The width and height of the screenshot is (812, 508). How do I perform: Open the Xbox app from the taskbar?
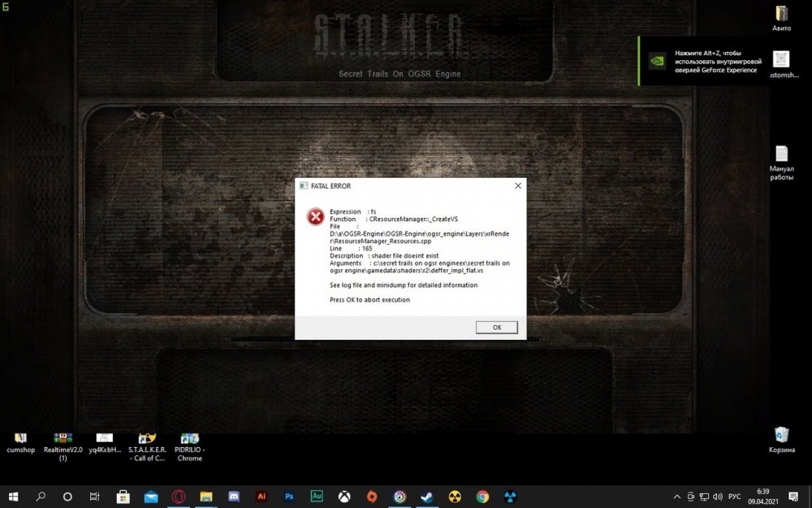click(344, 497)
